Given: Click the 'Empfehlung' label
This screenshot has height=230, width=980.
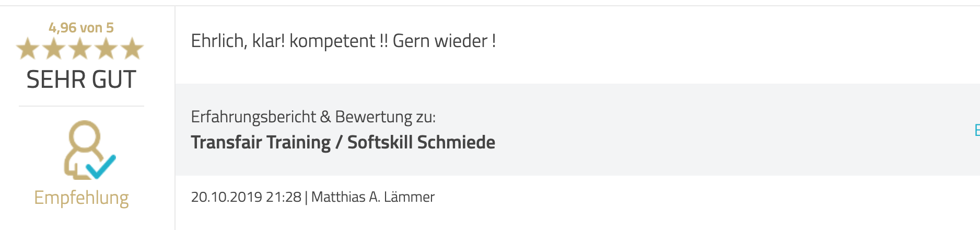Looking at the screenshot, I should coord(81,198).
